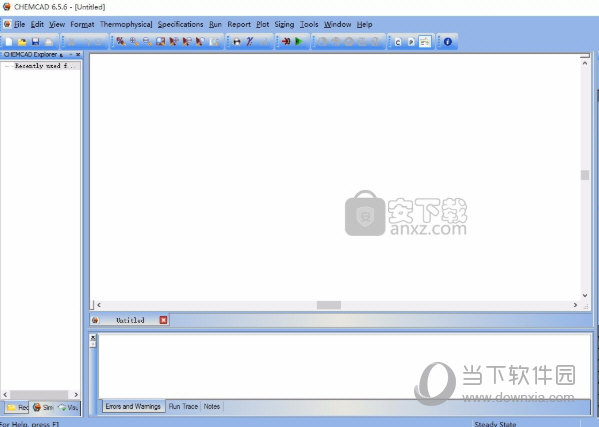Click the faded icon after red arrows
Image resolution: width=599 pixels, height=427 pixels.
click(215, 42)
